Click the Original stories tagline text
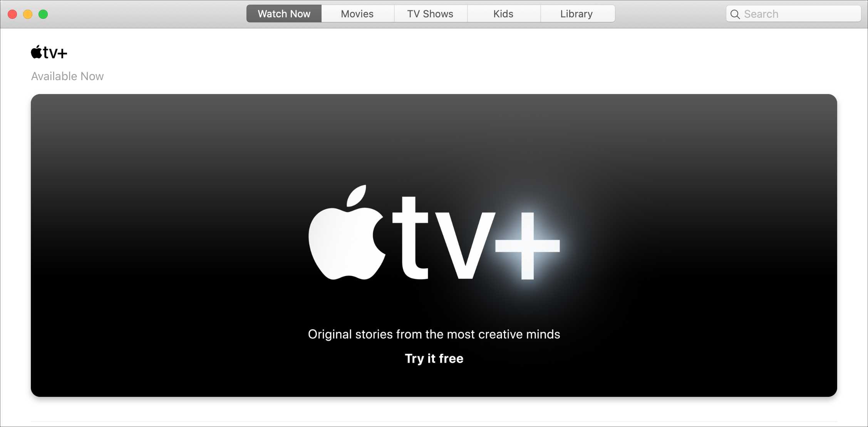Viewport: 868px width, 427px height. (434, 335)
